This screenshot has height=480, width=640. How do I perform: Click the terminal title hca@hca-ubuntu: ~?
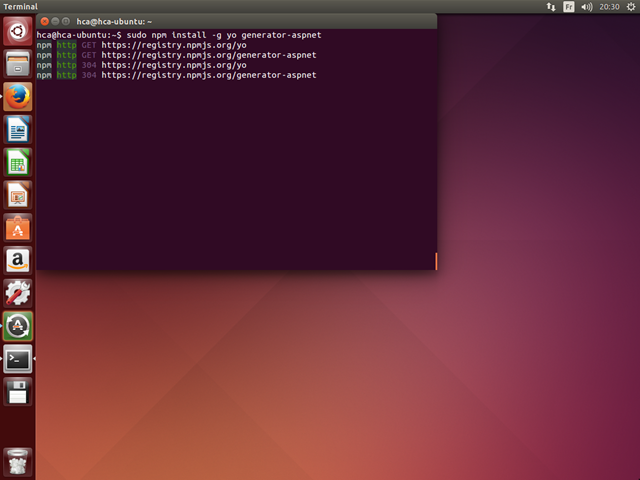[114, 22]
